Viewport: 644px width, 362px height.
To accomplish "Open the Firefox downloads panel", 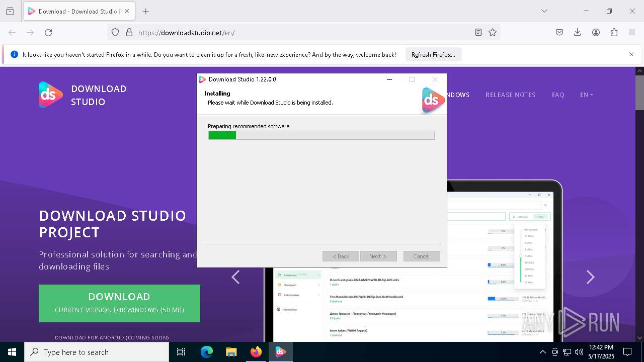I will 578,32.
